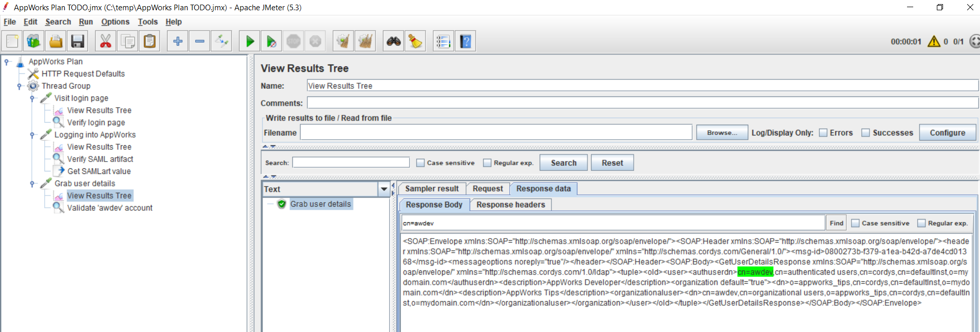Click the Find button for response body
Viewport: 980px width, 332px height.
[836, 223]
